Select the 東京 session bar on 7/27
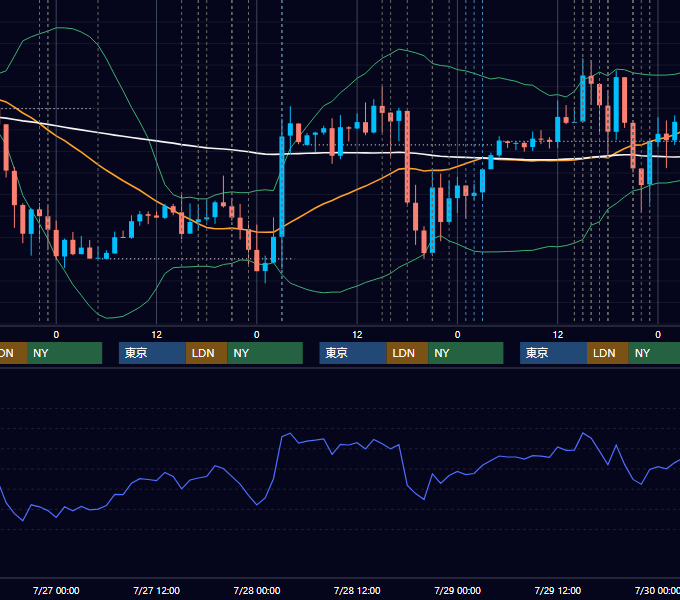Image resolution: width=680 pixels, height=600 pixels. tap(152, 353)
